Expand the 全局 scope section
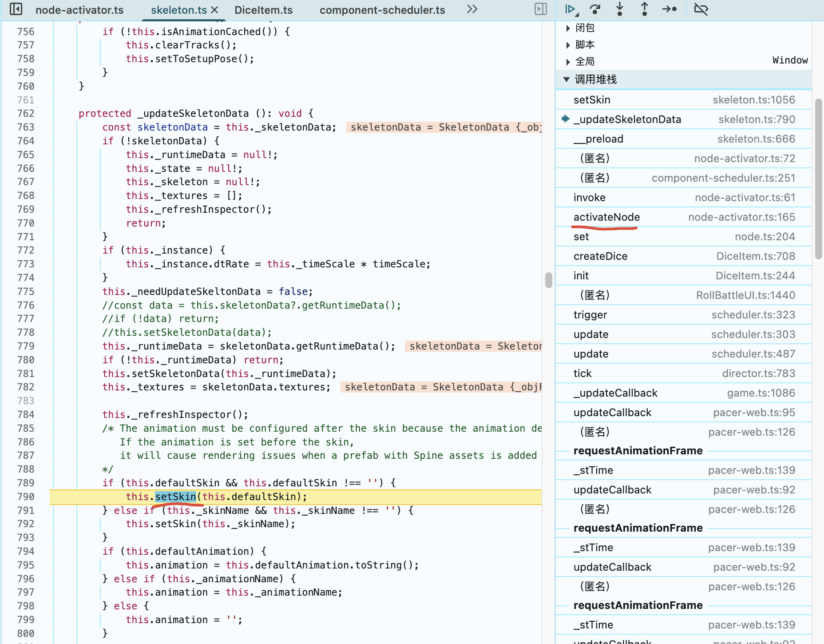 point(568,62)
